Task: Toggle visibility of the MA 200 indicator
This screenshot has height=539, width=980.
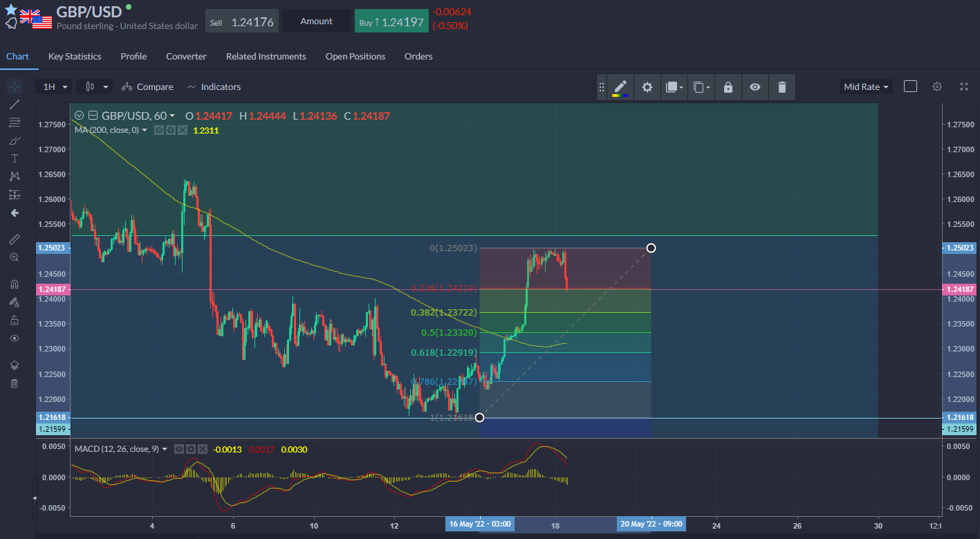Action: (x=159, y=130)
